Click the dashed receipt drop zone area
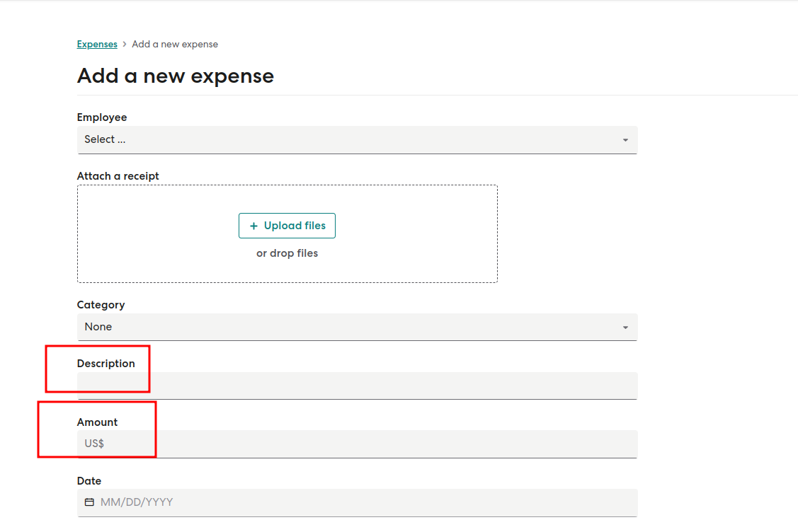Image resolution: width=798 pixels, height=532 pixels. point(287,234)
